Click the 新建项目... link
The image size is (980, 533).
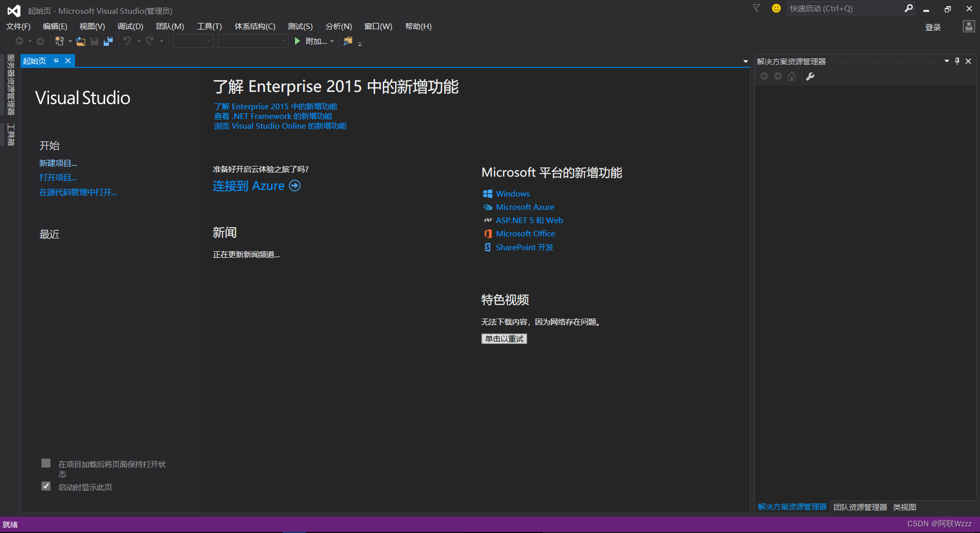click(x=58, y=163)
